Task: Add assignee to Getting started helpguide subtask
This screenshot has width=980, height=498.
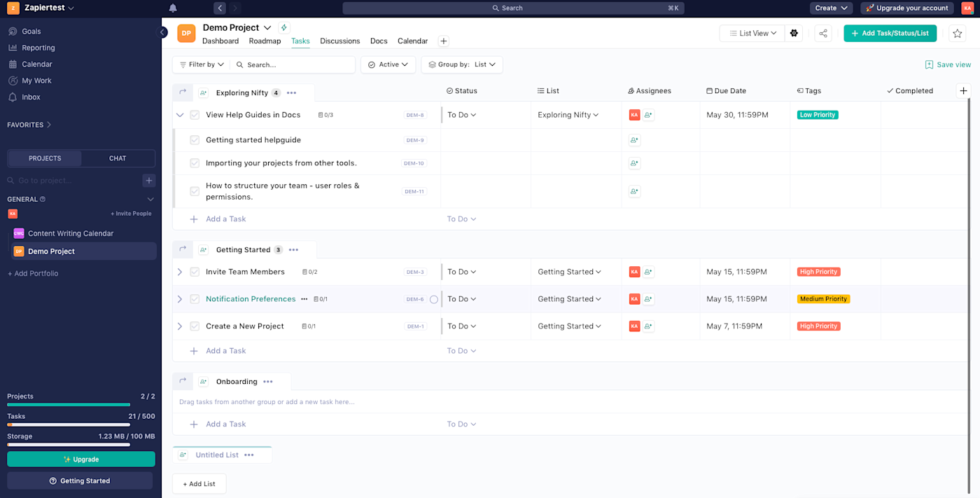Action: pos(634,140)
